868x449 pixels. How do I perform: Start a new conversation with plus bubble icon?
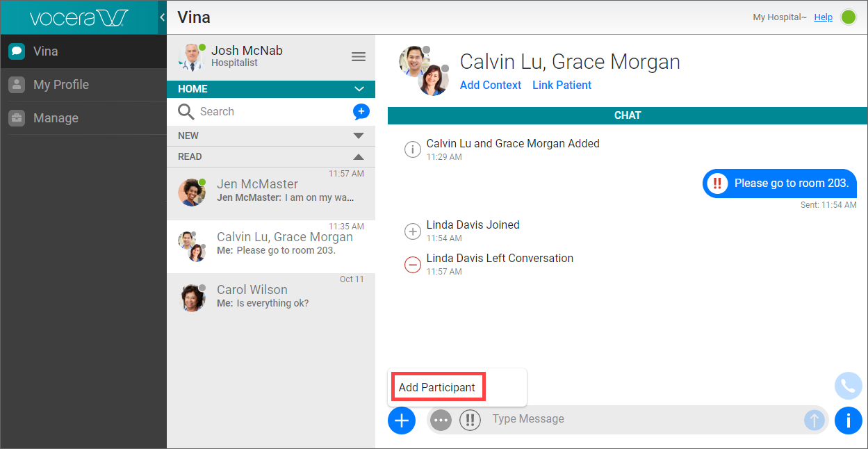click(361, 111)
